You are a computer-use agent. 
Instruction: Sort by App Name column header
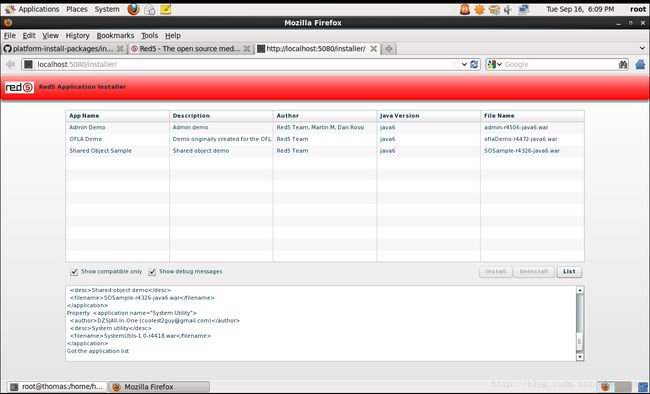click(x=117, y=116)
